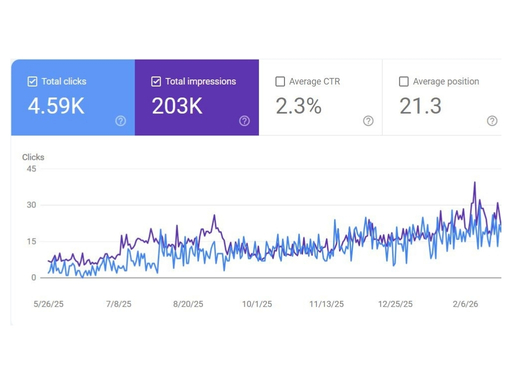The height and width of the screenshot is (384, 512).
Task: Uncheck the Total clicks checkbox
Action: coord(32,82)
